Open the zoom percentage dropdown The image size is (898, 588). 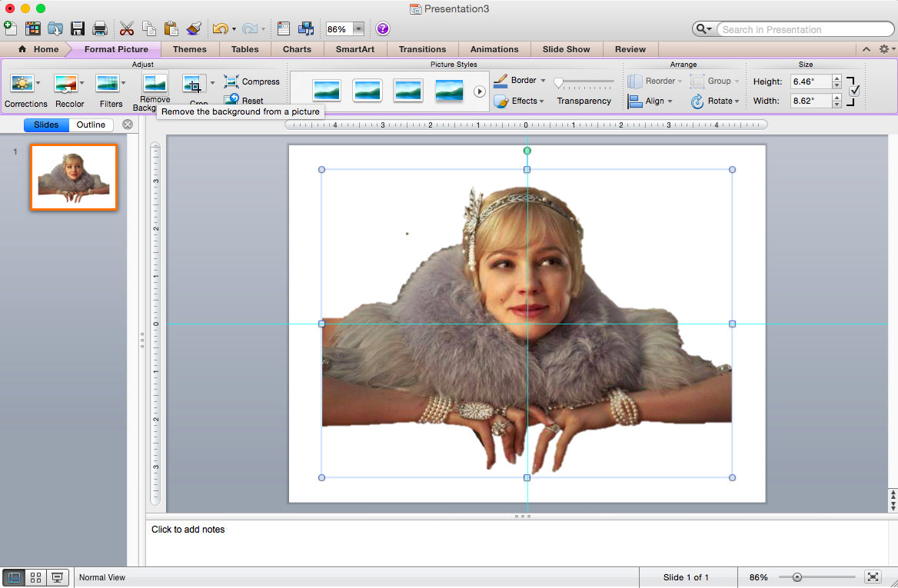point(358,29)
